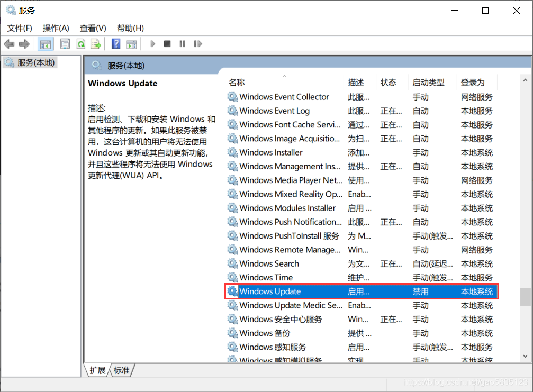Stop the selected service using toolbar icon
The height and width of the screenshot is (392, 533).
(x=167, y=44)
